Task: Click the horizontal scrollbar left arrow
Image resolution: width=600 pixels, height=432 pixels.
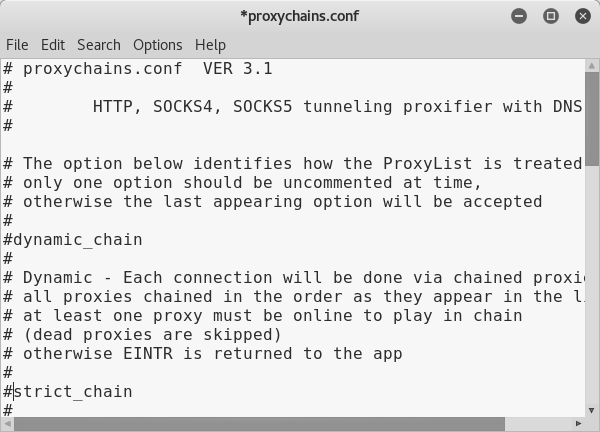Action: [7, 424]
